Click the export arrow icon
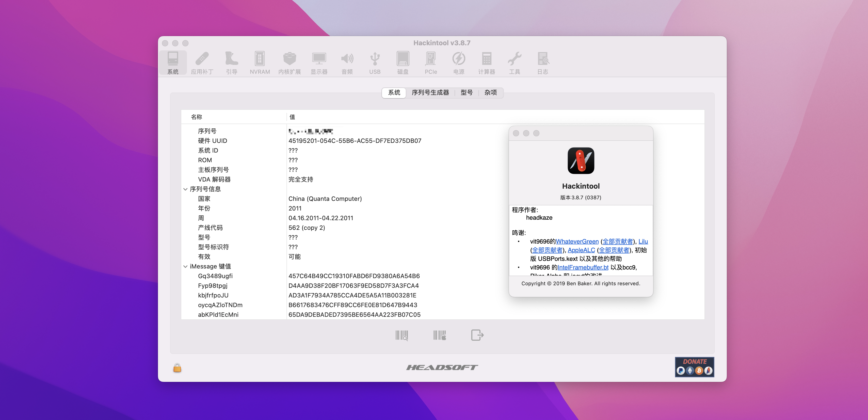 (x=477, y=335)
